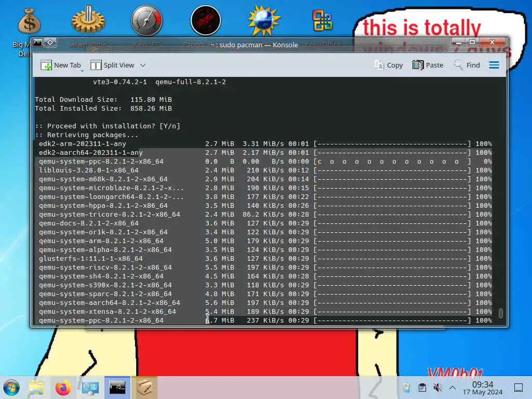The width and height of the screenshot is (532, 399).
Task: Click the progress bar of qemu-system-sparc row
Action: 393,294
